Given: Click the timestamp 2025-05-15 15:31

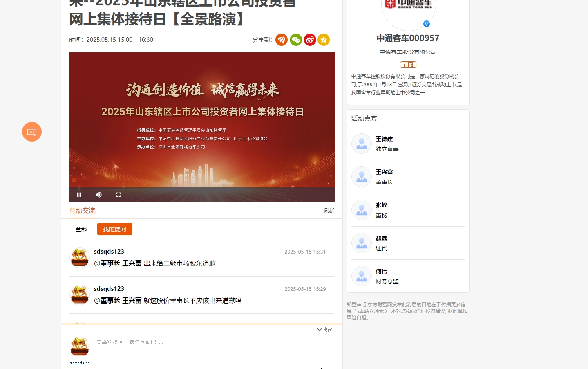Looking at the screenshot, I should point(305,252).
